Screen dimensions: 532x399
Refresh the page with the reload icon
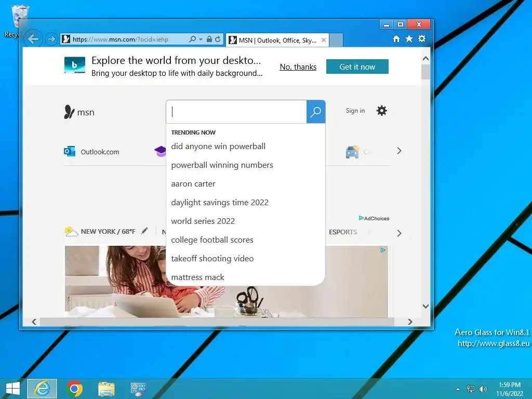click(x=218, y=39)
